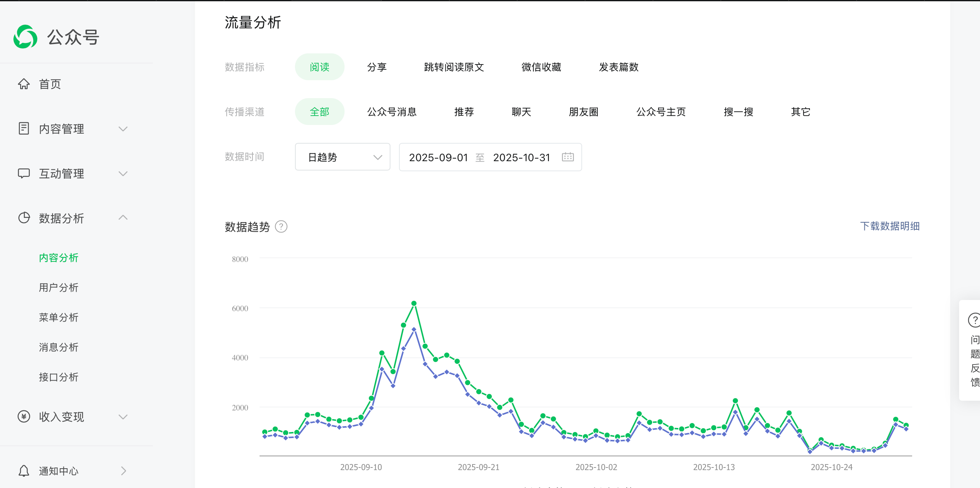Image resolution: width=980 pixels, height=488 pixels.
Task: Go to 用户分析 in sidebar
Action: [59, 287]
